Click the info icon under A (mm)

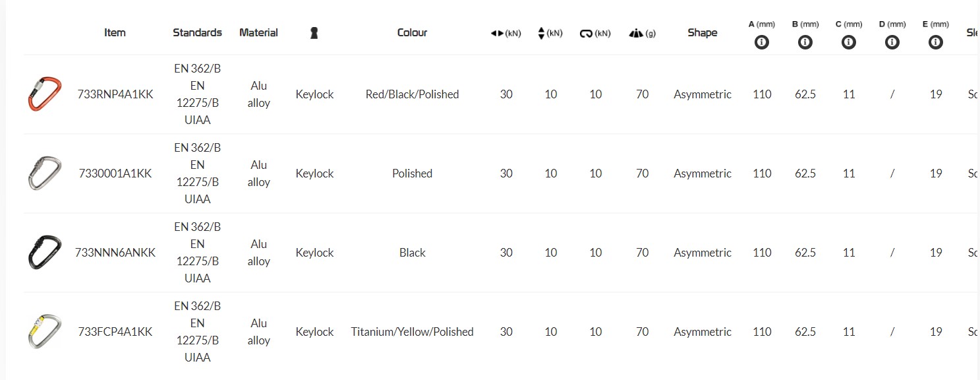pyautogui.click(x=762, y=42)
